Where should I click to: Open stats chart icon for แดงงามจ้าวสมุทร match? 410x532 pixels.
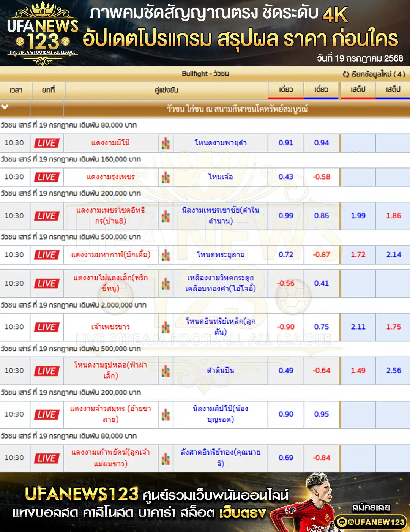click(166, 415)
